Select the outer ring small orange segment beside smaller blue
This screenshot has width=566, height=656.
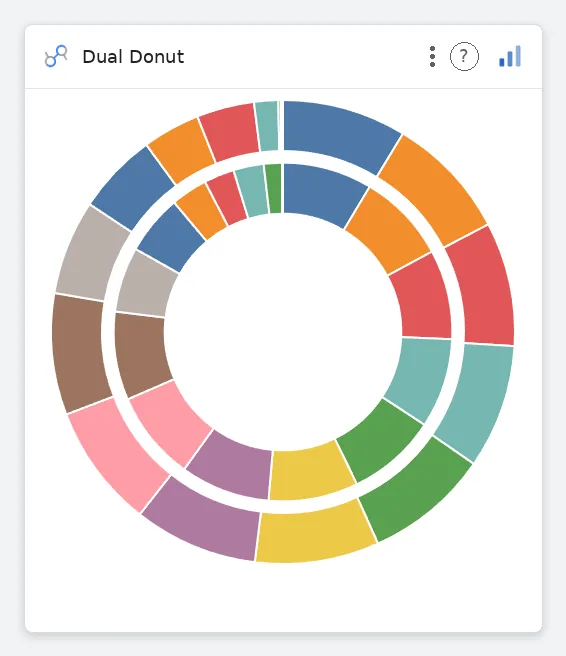182,151
